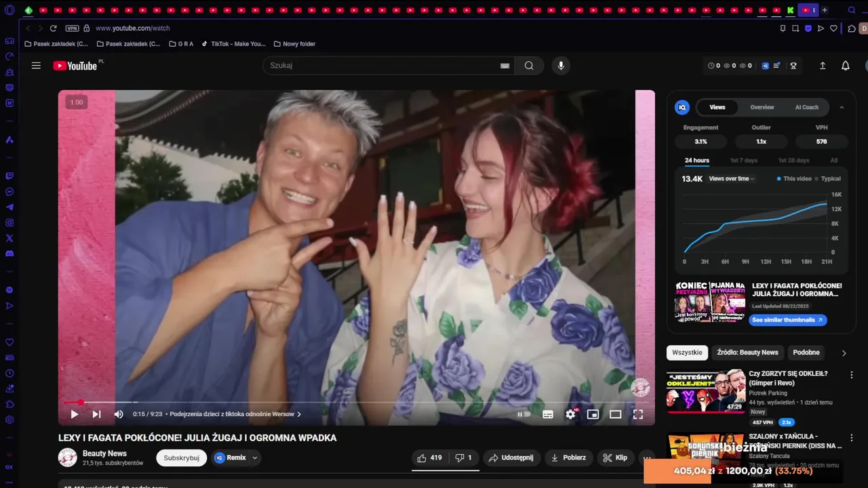868x488 pixels.
Task: Open Instagram in the Opera sidebar
Action: (9, 223)
